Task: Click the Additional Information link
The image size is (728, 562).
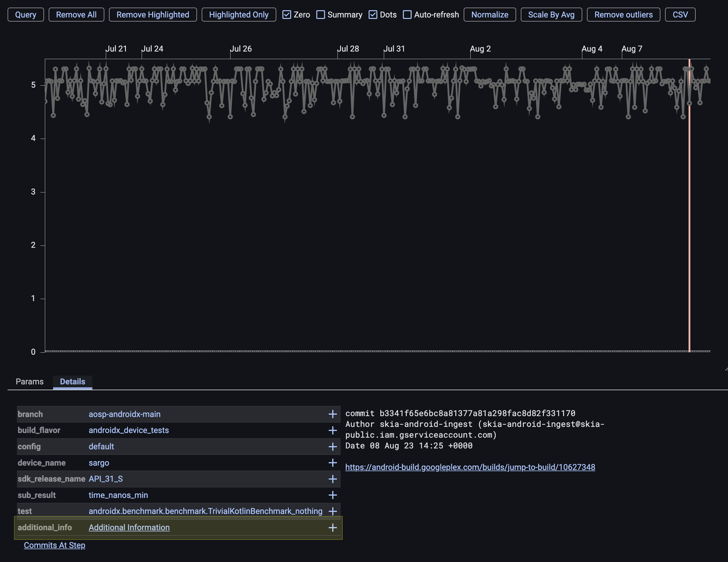Action: coord(129,527)
